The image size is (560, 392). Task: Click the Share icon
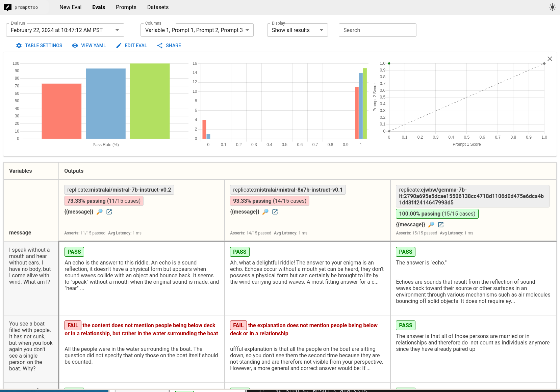coord(160,46)
